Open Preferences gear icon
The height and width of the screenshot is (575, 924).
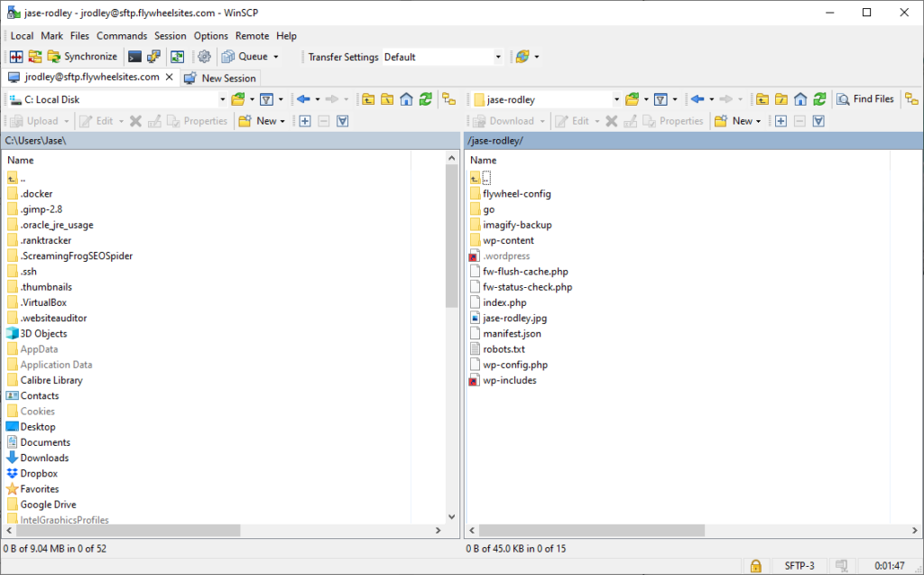tap(205, 57)
